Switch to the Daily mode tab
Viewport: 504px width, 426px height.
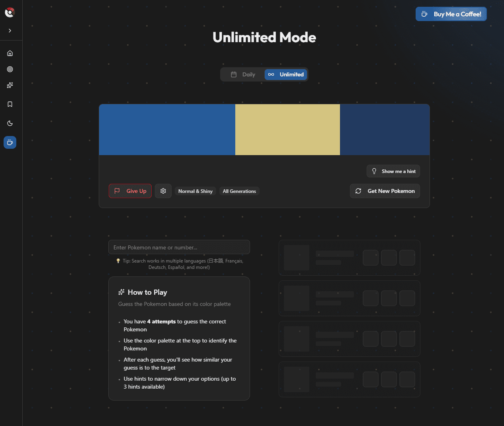click(x=243, y=74)
